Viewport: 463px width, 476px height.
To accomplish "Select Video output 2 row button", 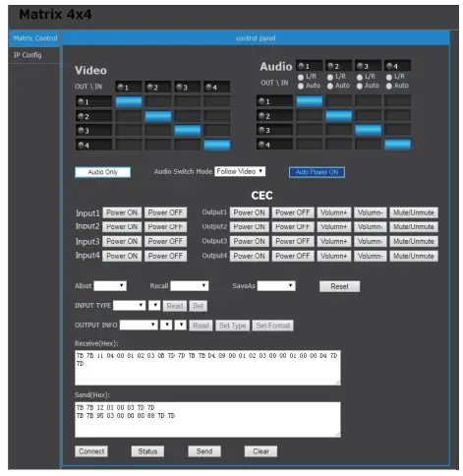I will pyautogui.click(x=93, y=116).
